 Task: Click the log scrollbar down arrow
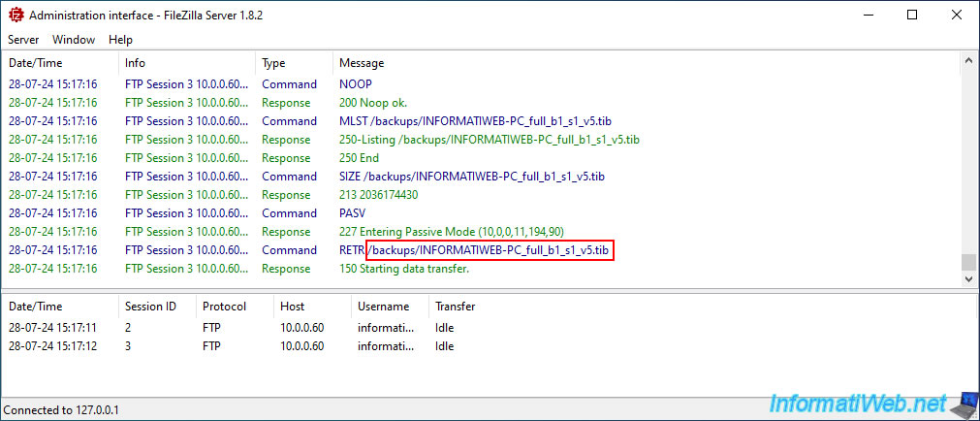click(968, 278)
